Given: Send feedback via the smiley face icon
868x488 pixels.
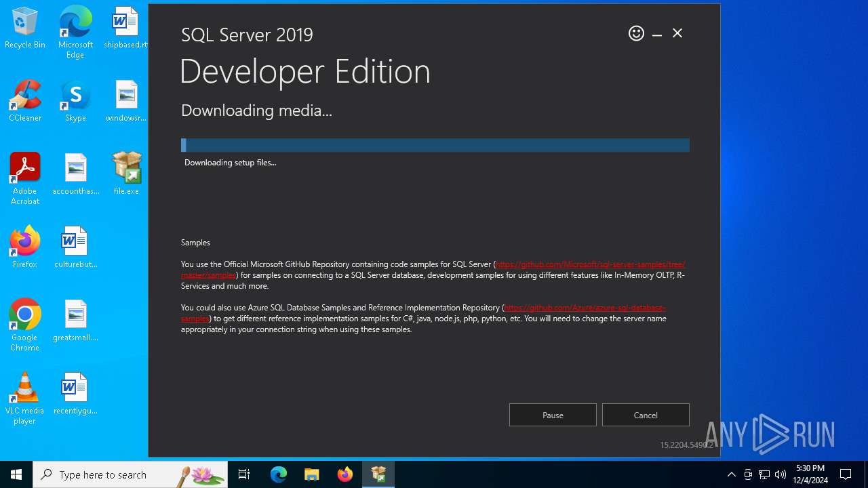Looking at the screenshot, I should click(x=636, y=33).
